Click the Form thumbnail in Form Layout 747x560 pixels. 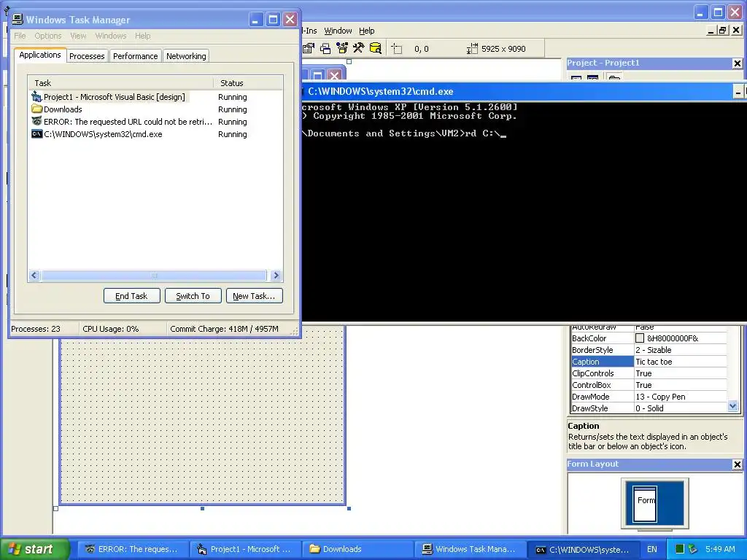coord(645,505)
